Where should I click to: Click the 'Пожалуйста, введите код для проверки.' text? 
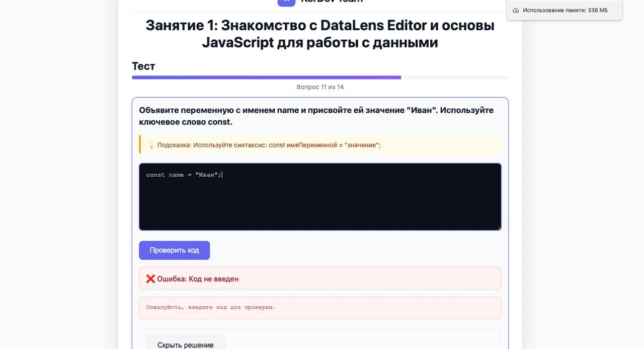[211, 307]
